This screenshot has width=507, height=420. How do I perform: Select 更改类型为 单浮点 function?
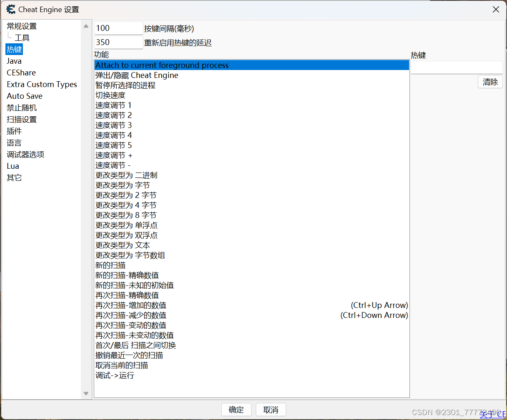[x=252, y=225]
